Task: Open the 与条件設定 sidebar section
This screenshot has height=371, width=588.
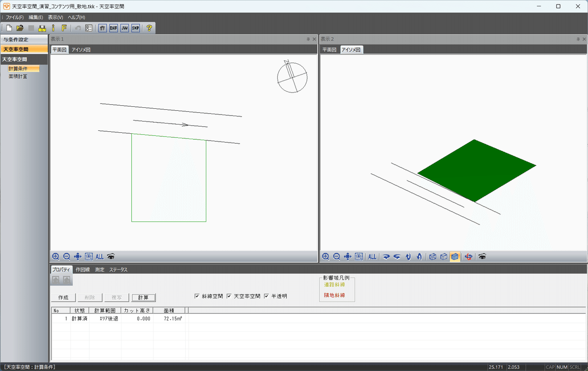Action: tap(24, 39)
